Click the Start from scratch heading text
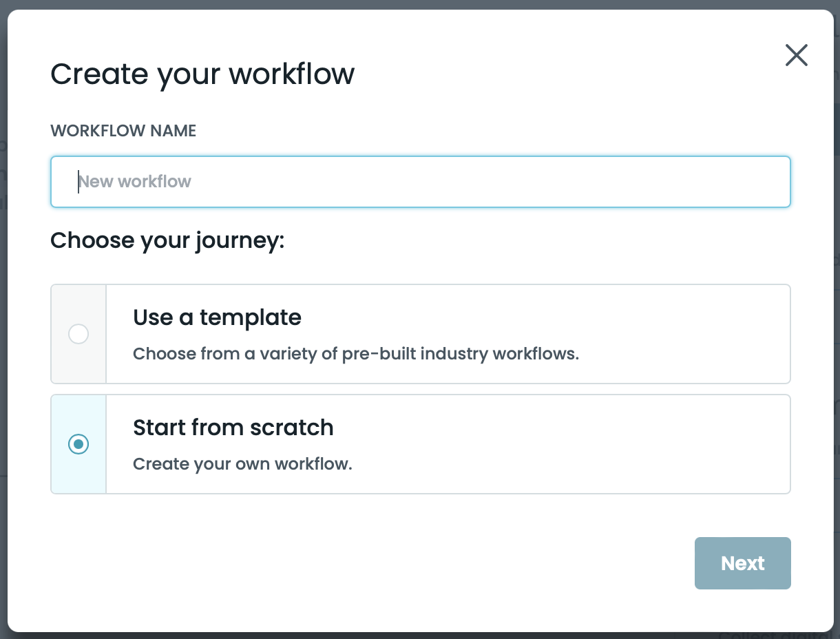Image resolution: width=840 pixels, height=639 pixels. [x=233, y=428]
